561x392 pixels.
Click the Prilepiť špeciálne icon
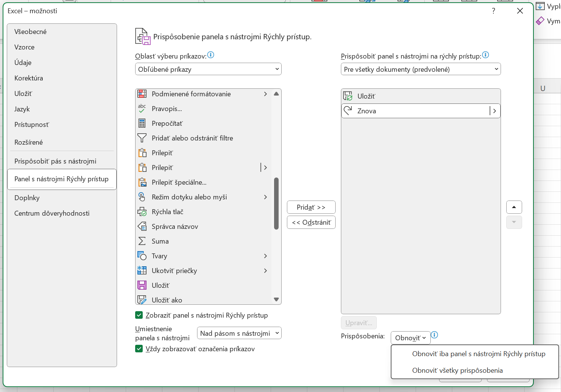[x=142, y=182]
